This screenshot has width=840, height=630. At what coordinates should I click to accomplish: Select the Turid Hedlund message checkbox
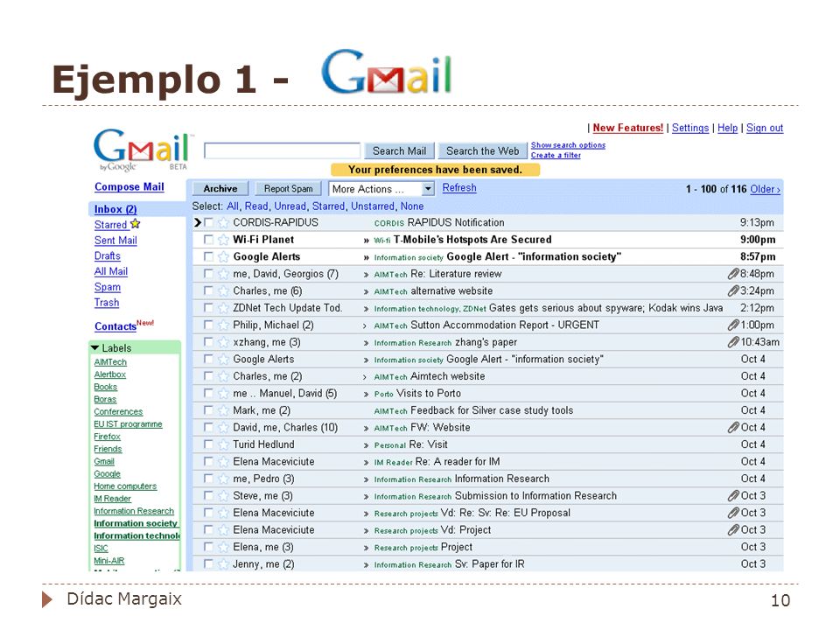pyautogui.click(x=208, y=444)
